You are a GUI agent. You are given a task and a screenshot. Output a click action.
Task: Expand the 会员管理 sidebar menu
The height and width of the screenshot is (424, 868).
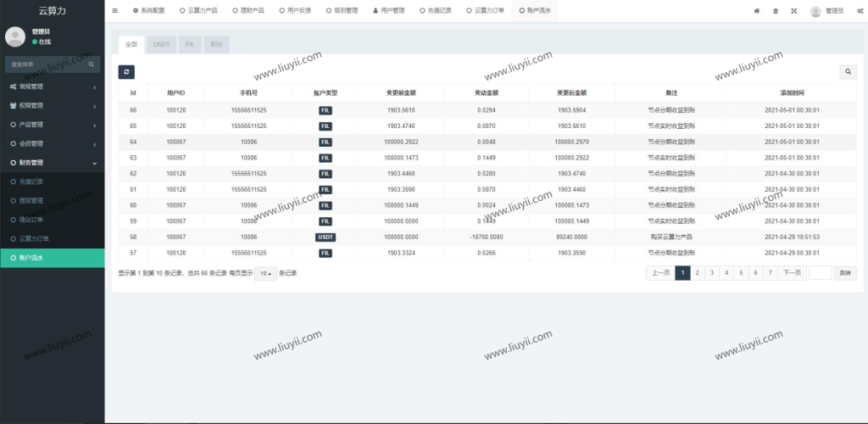[53, 144]
